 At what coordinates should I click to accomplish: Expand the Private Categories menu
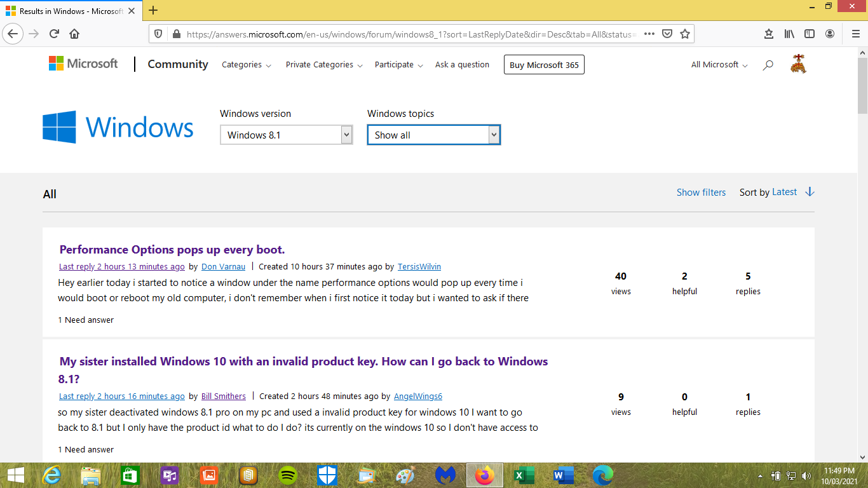(324, 65)
